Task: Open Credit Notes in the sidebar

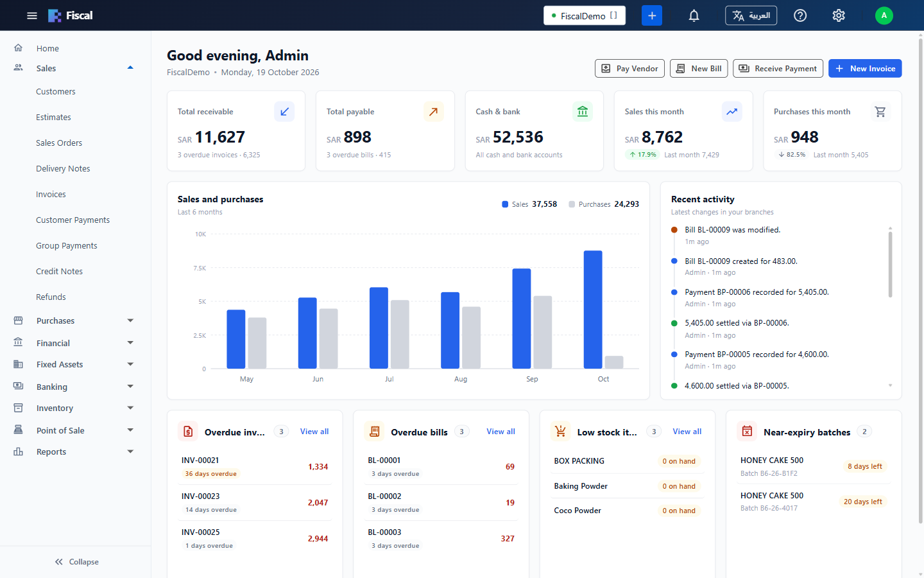Action: pos(59,272)
